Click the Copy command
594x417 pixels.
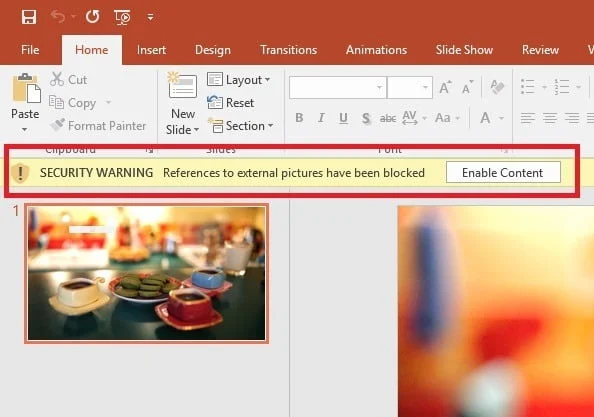tap(73, 103)
